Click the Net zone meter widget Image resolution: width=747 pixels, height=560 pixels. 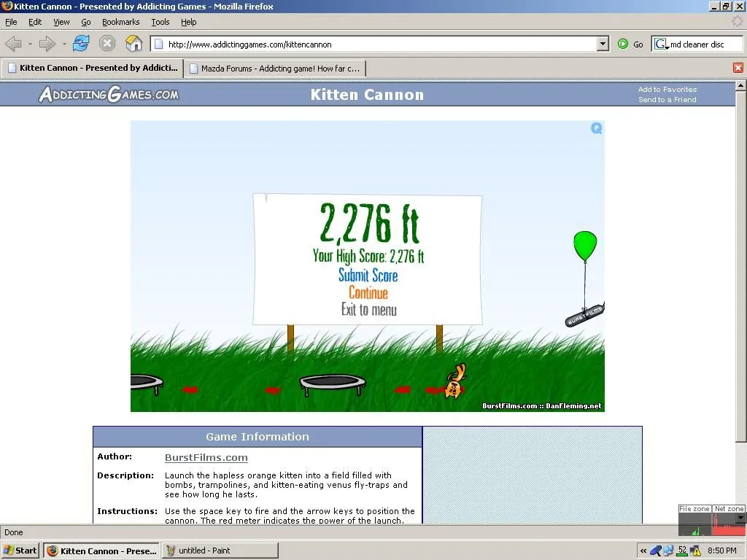pyautogui.click(x=729, y=520)
